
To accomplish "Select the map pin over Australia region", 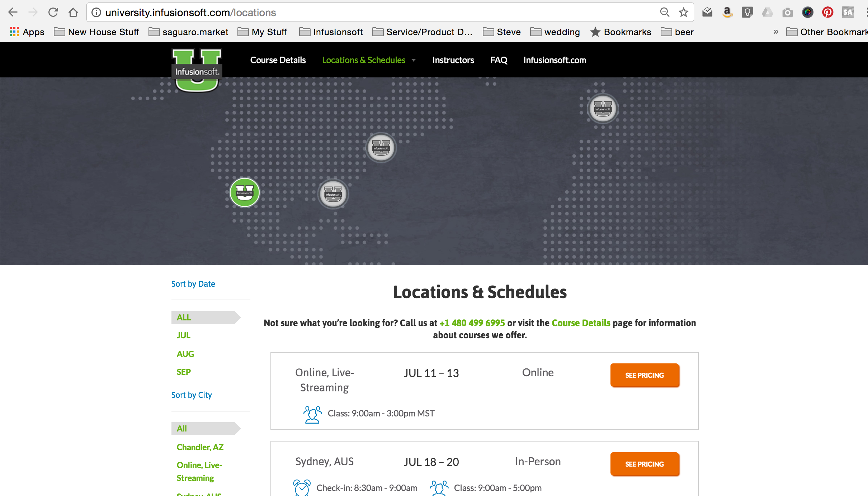I will coord(602,109).
